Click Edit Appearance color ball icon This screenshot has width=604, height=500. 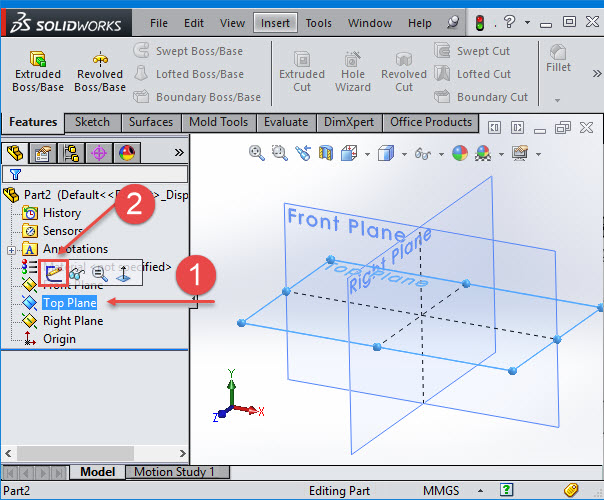click(460, 153)
